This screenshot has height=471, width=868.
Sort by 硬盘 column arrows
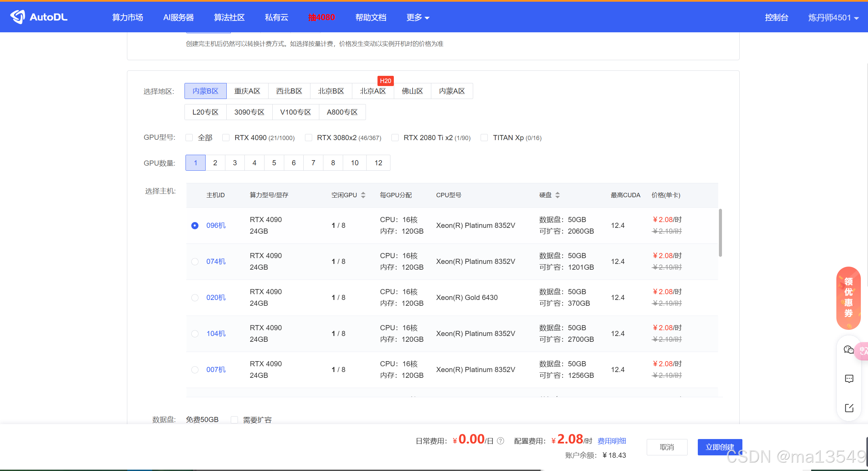click(x=557, y=195)
